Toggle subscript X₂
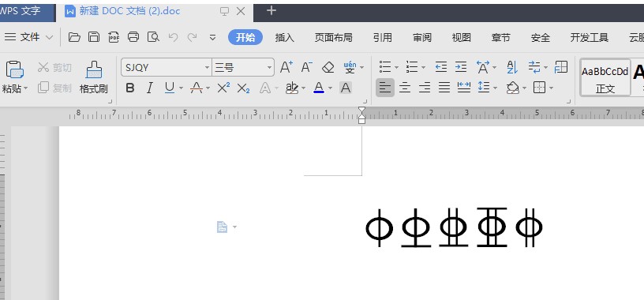 [244, 88]
